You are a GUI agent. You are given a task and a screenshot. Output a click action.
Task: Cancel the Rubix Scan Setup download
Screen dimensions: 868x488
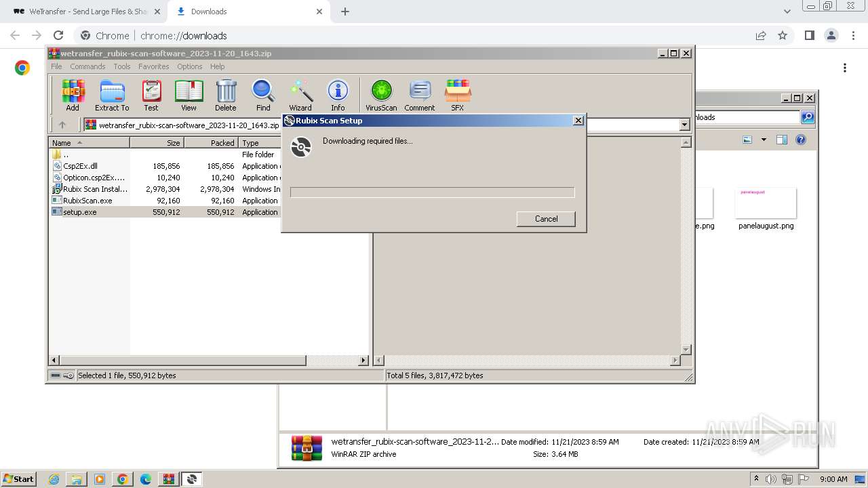(x=546, y=219)
